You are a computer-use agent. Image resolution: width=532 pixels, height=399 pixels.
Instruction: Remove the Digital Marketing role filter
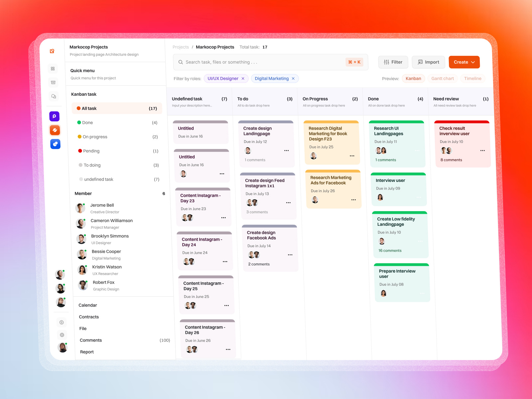click(293, 78)
